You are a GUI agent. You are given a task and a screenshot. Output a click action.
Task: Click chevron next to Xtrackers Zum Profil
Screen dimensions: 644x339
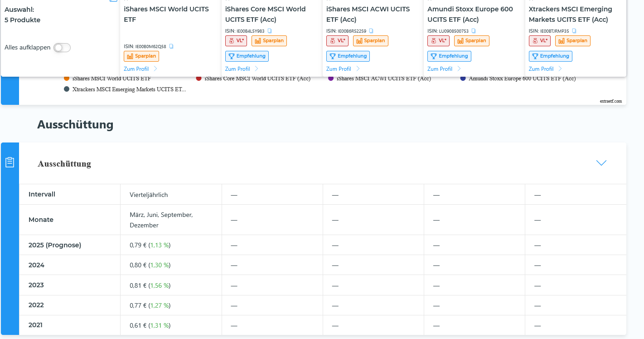coord(560,69)
